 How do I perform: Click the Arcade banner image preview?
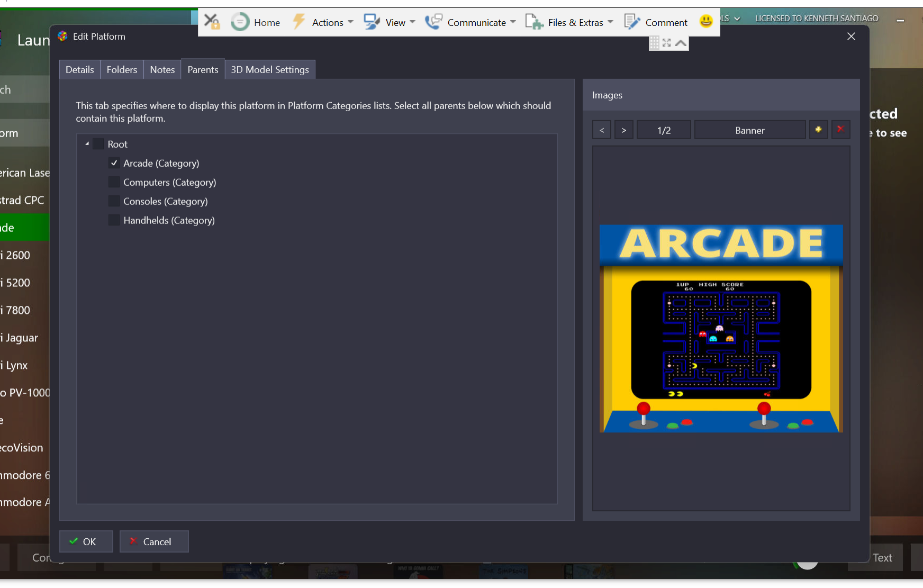tap(721, 328)
